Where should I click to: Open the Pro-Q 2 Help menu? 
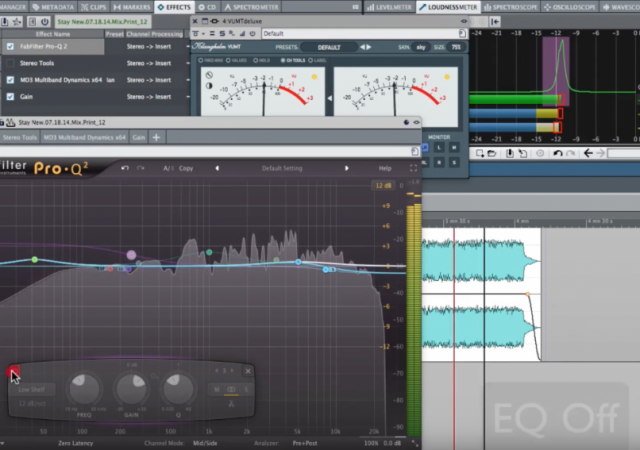[x=385, y=168]
